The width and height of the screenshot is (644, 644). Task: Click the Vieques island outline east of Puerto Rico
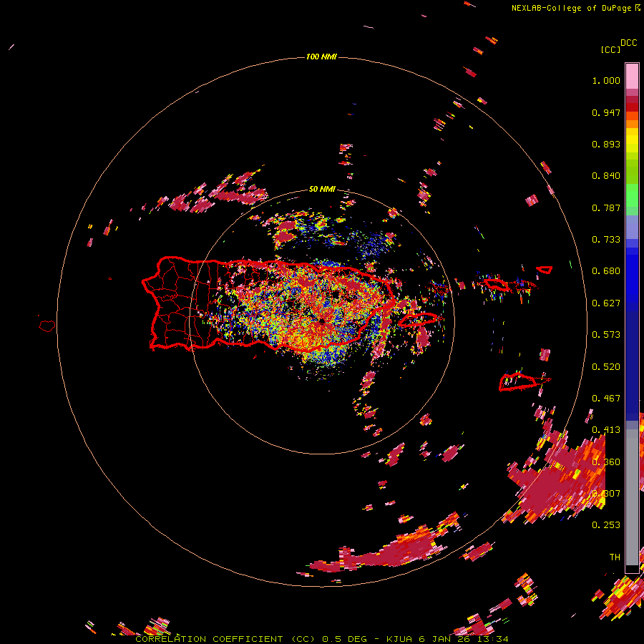(419, 320)
